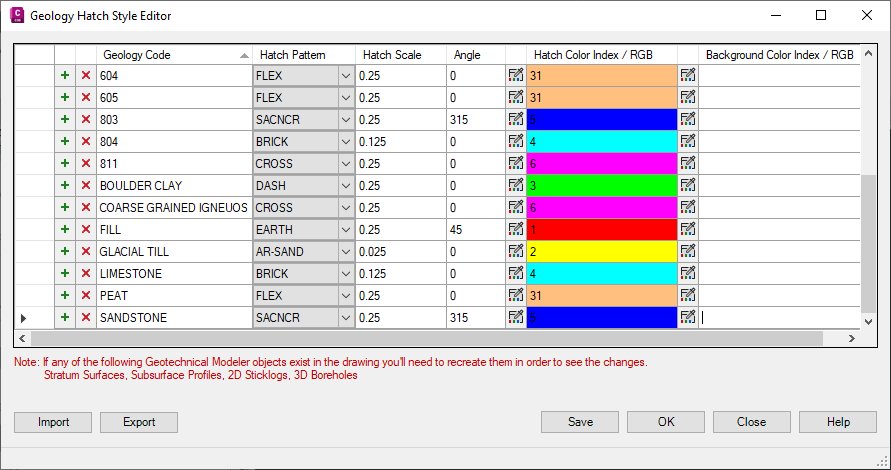Click the scroll up arrow of the vertical scrollbar
Screen dimensions: 891x470
[868, 53]
